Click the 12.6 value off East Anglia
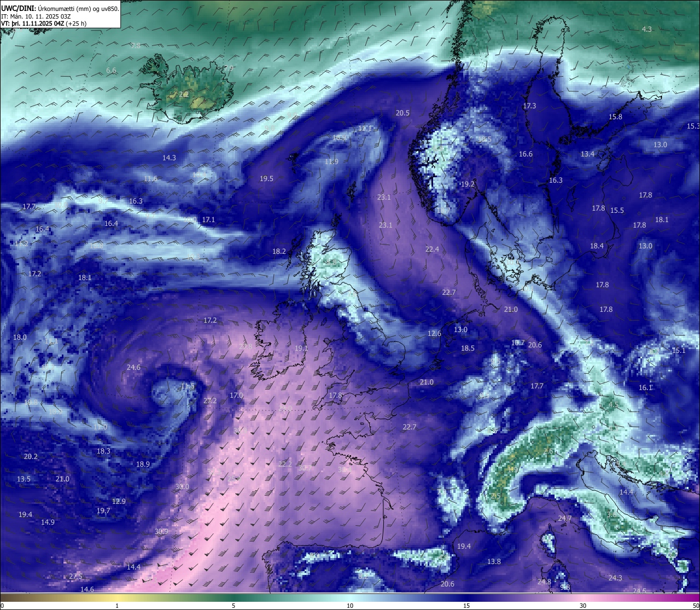This screenshot has width=700, height=610. [434, 333]
